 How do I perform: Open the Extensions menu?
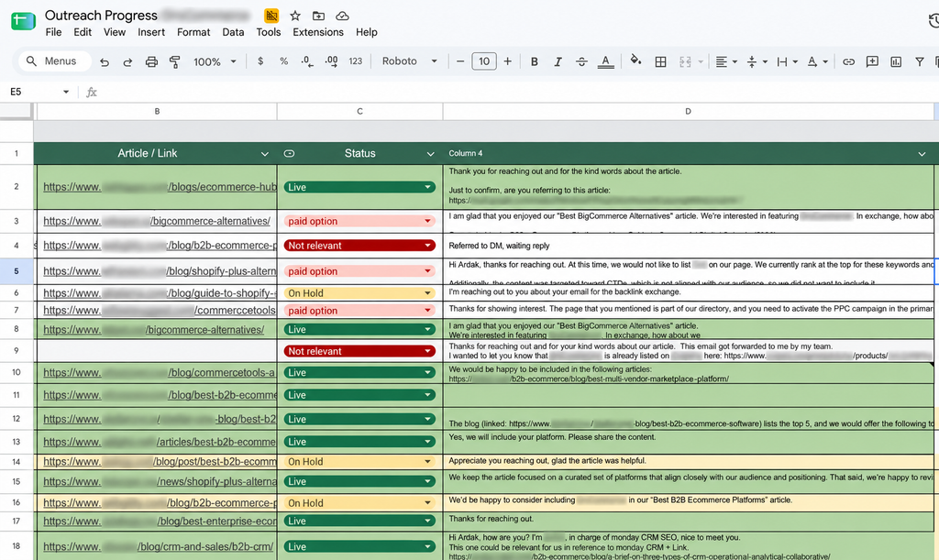tap(318, 32)
